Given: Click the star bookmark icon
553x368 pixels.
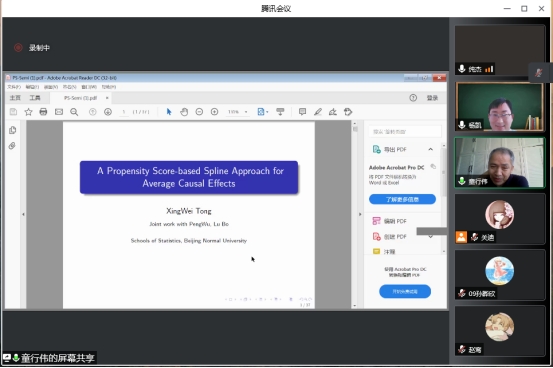Looking at the screenshot, I should [x=28, y=112].
